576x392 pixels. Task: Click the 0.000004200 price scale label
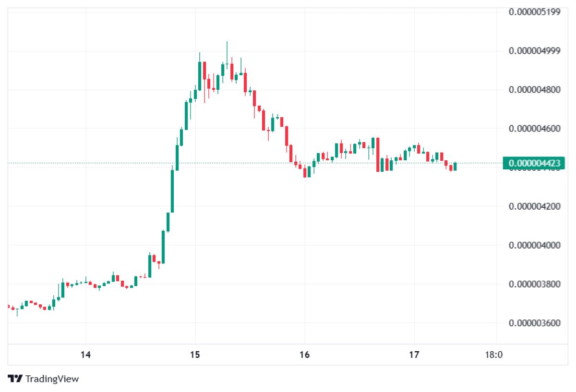click(x=534, y=206)
